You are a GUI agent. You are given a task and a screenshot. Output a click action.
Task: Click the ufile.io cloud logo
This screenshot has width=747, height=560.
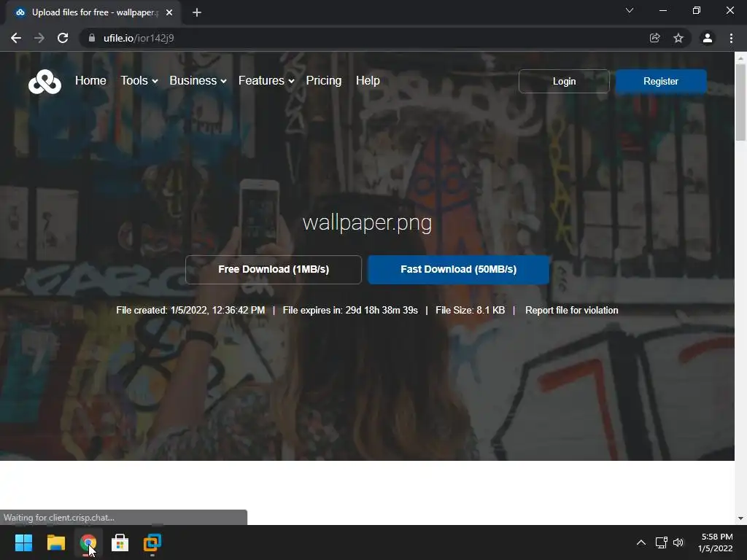(44, 82)
